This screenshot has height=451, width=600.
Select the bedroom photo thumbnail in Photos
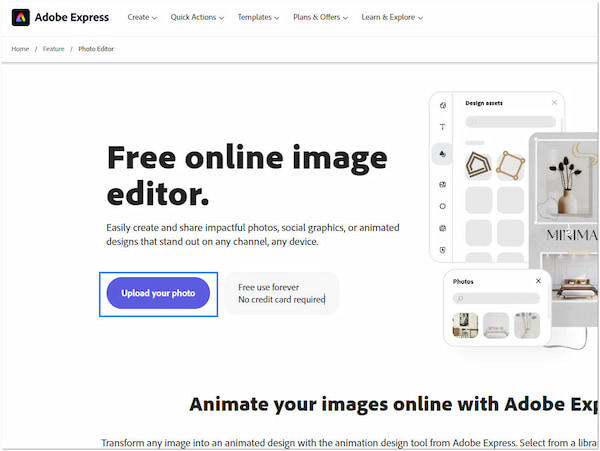click(x=496, y=325)
